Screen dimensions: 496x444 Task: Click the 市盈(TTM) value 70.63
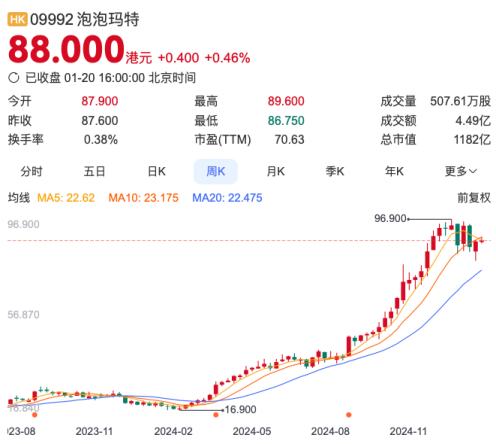point(289,140)
